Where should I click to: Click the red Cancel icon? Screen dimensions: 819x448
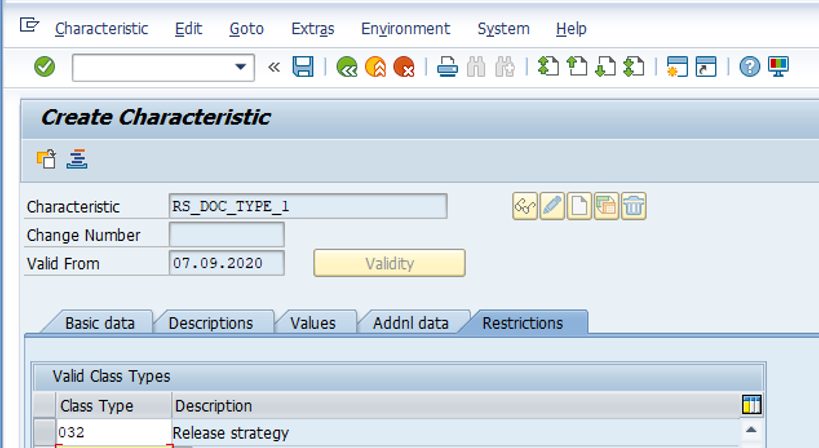[x=404, y=67]
